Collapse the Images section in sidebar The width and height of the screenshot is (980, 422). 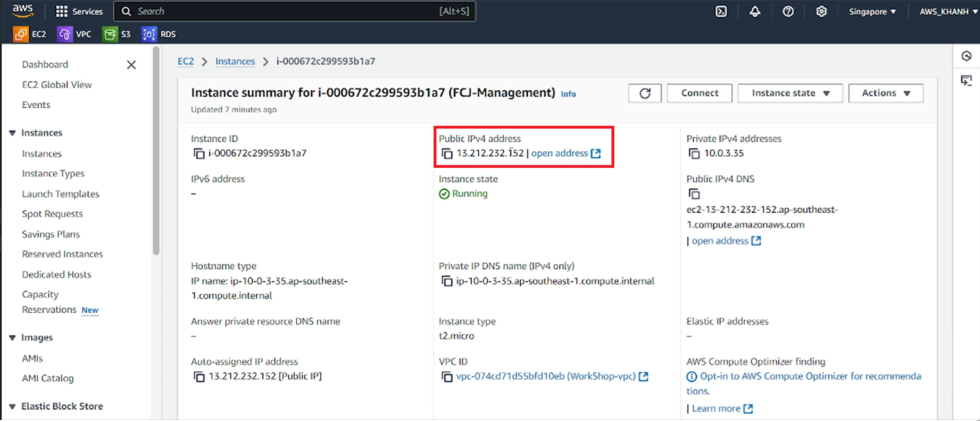tap(12, 338)
